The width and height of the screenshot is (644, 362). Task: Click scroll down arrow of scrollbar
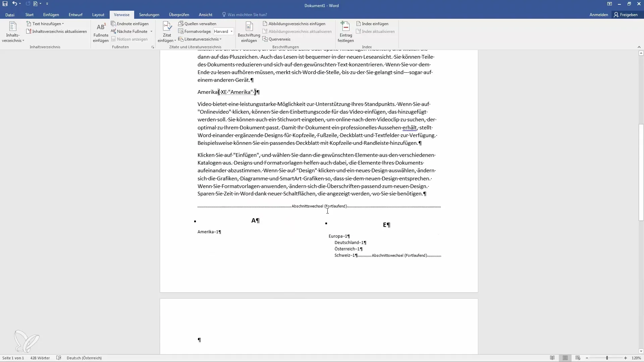tap(641, 351)
